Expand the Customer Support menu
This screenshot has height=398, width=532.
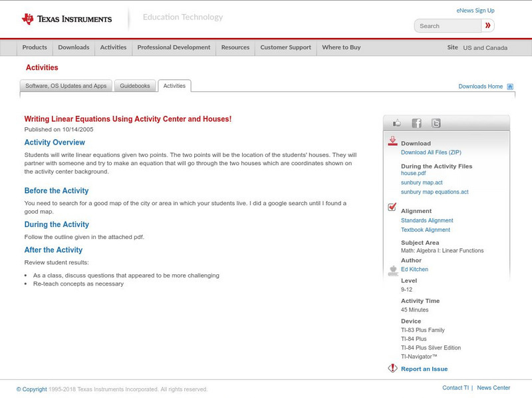point(285,47)
